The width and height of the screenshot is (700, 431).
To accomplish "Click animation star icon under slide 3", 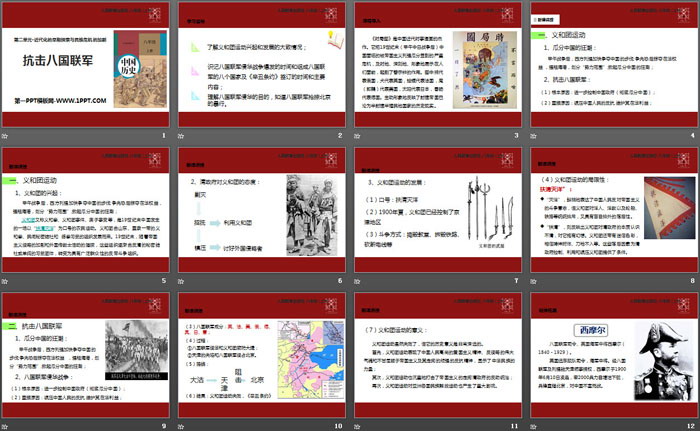I will click(357, 136).
